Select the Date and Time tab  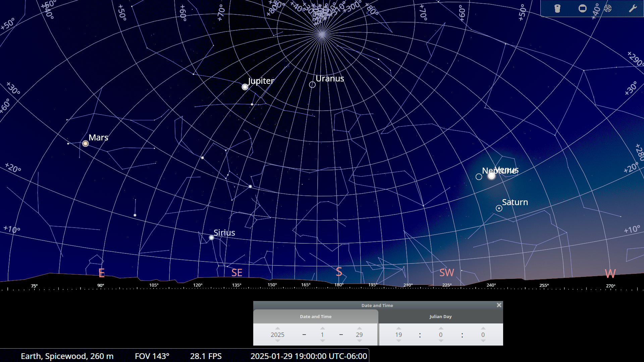[316, 317]
